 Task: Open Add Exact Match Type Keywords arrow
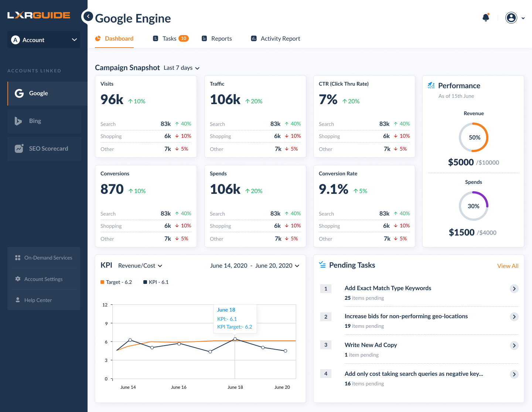pos(514,289)
